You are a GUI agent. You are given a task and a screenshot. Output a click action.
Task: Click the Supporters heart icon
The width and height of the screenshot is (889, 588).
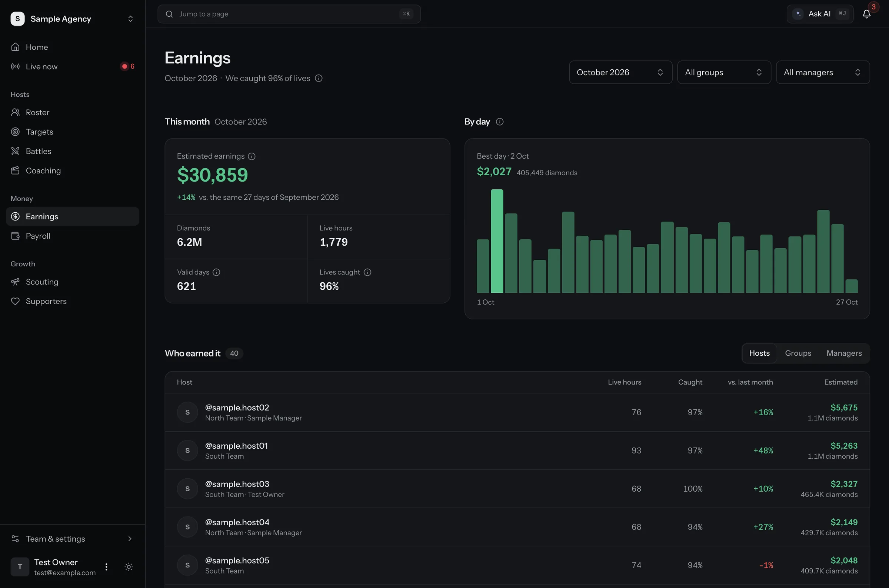pos(15,301)
